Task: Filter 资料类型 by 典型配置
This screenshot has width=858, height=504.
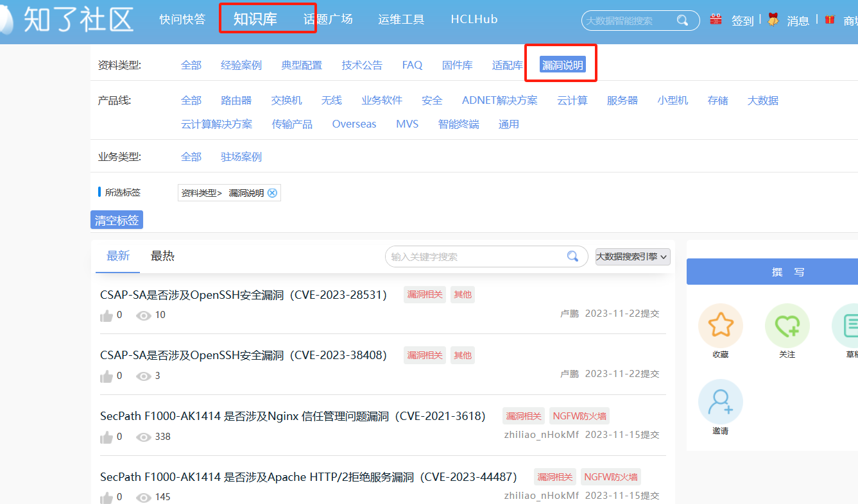Action: point(302,65)
